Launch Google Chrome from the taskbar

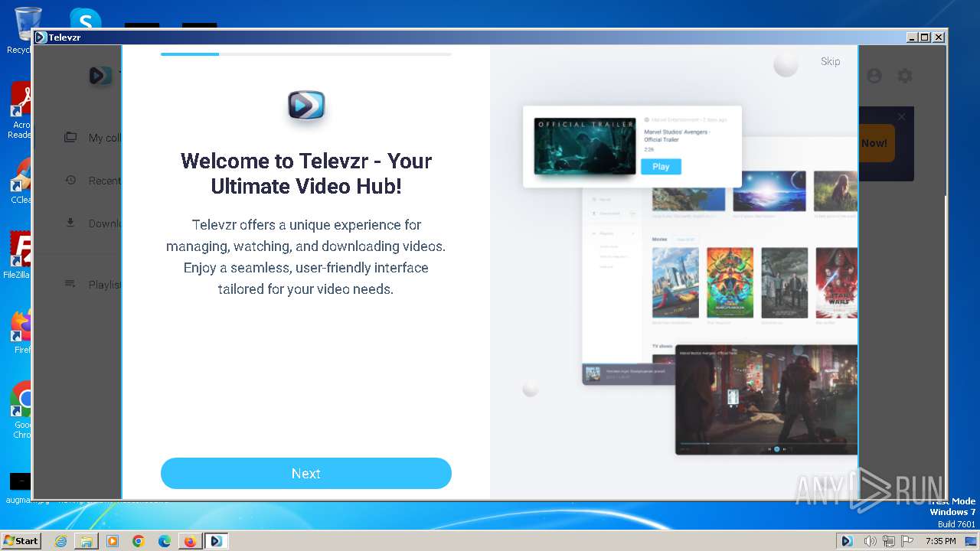[x=139, y=541]
